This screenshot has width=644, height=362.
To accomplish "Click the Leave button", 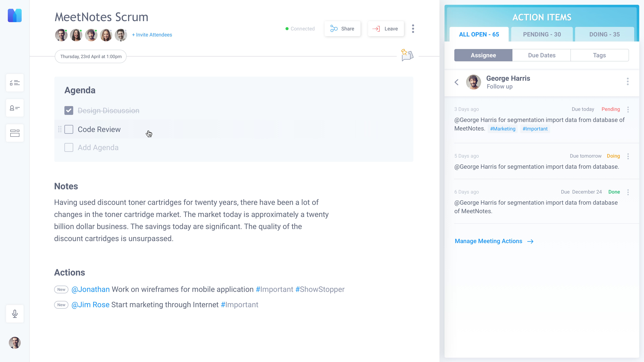I will pyautogui.click(x=386, y=29).
